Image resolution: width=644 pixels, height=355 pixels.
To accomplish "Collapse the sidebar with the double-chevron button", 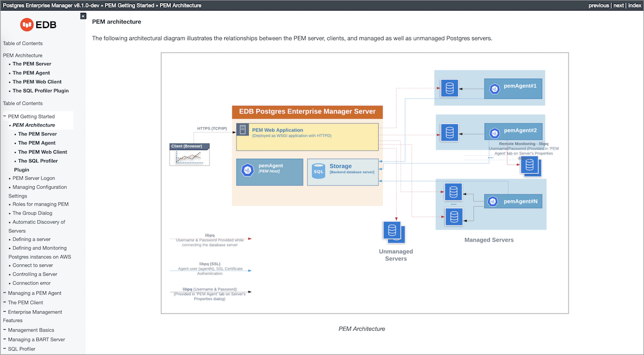I will click(83, 16).
